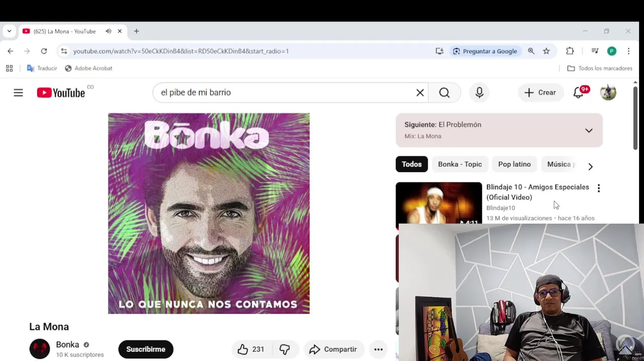Image resolution: width=644 pixels, height=361 pixels.
Task: Select the Bonka - Topic chip
Action: coord(460,164)
